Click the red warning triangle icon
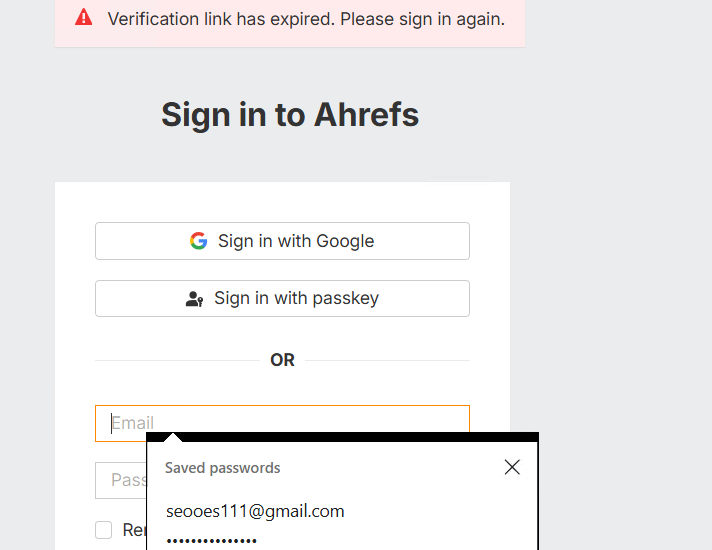 [84, 17]
